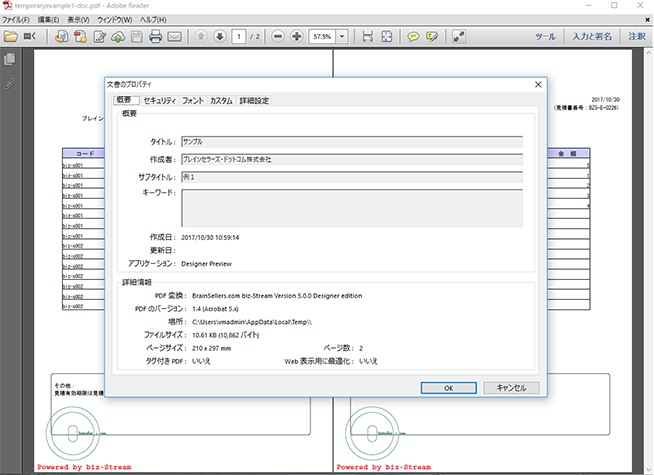This screenshot has width=654, height=475.
Task: Click the zoom out minus icon
Action: [x=277, y=36]
